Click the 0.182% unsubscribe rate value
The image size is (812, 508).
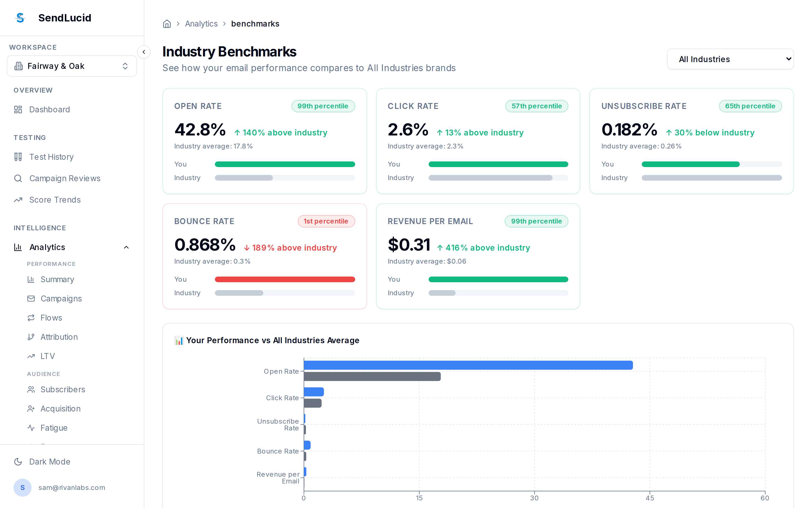coord(629,130)
